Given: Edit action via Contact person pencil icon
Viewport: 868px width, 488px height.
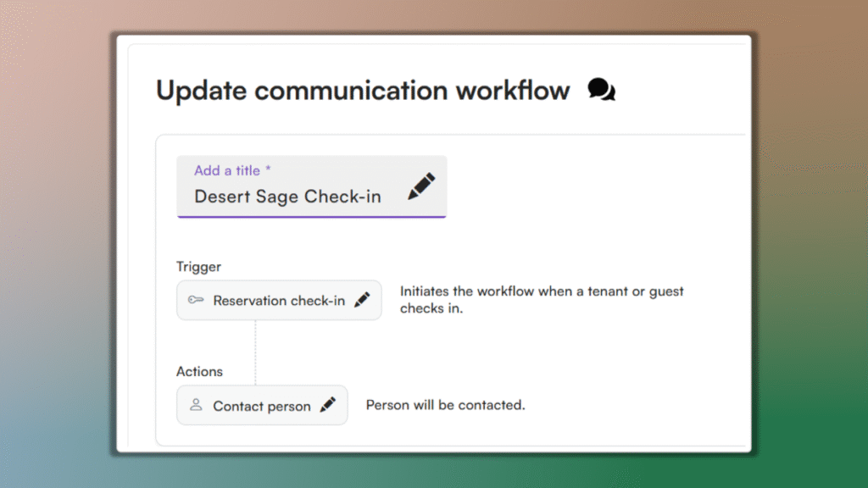Looking at the screenshot, I should coord(328,405).
